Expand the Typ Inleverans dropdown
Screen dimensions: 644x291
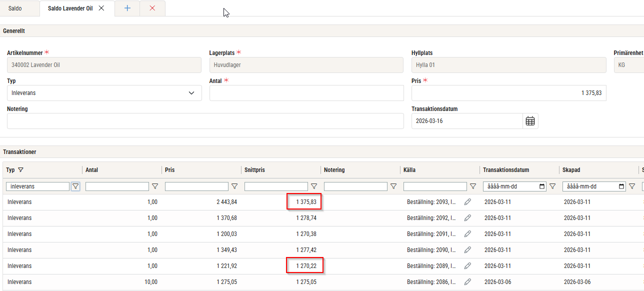pos(191,93)
